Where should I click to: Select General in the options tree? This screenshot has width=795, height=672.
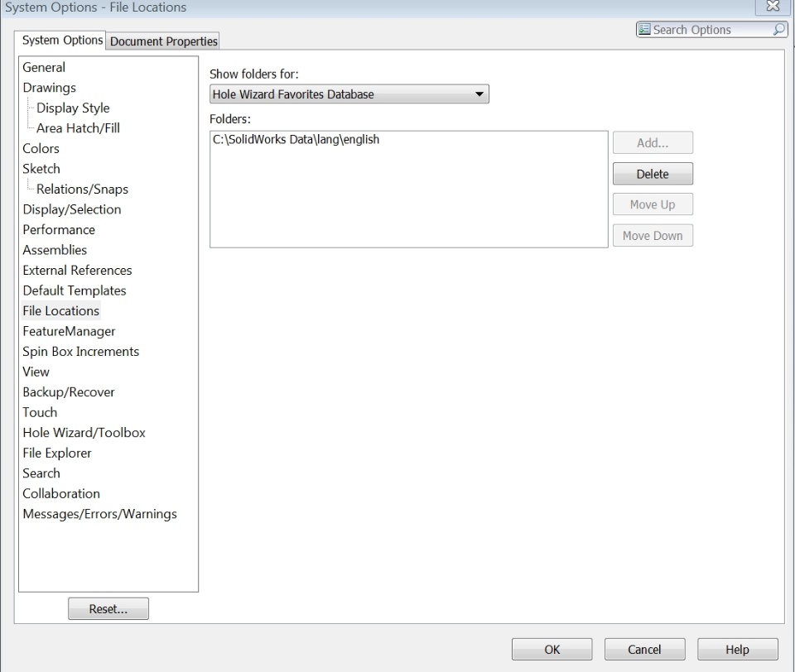coord(44,67)
